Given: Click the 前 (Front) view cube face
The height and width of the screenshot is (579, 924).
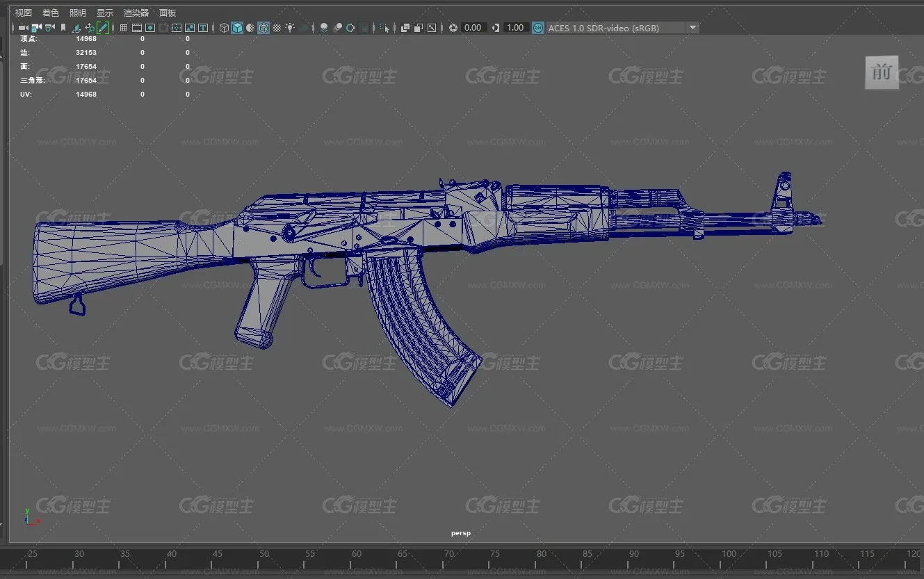Looking at the screenshot, I should (x=882, y=72).
